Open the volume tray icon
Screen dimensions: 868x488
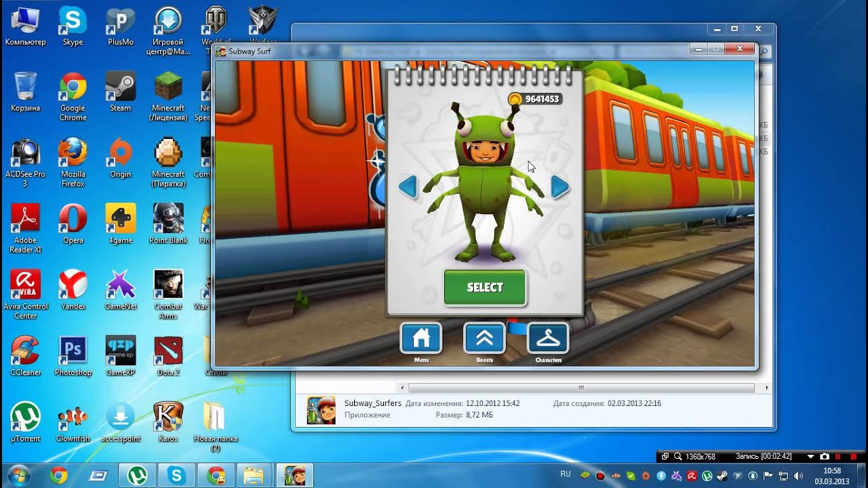tap(797, 476)
